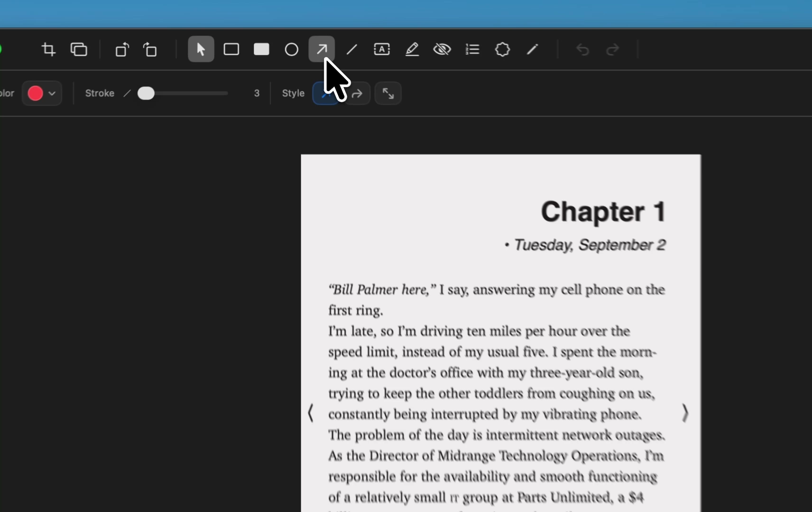812x512 pixels.
Task: Choose the outlined rectangle tool
Action: pos(231,49)
